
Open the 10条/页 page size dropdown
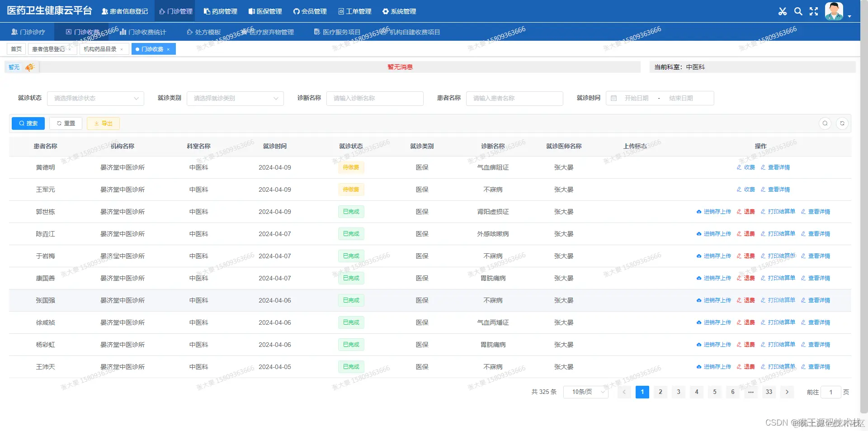pyautogui.click(x=585, y=392)
